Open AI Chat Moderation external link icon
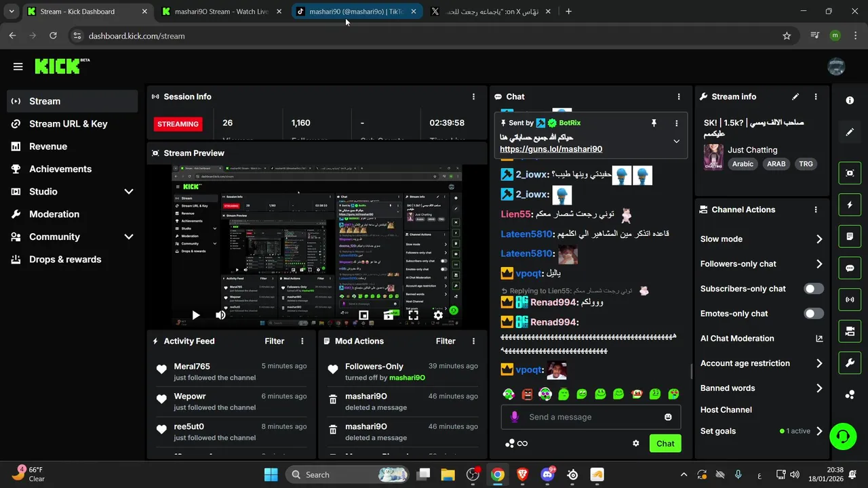The image size is (868, 488). click(819, 338)
